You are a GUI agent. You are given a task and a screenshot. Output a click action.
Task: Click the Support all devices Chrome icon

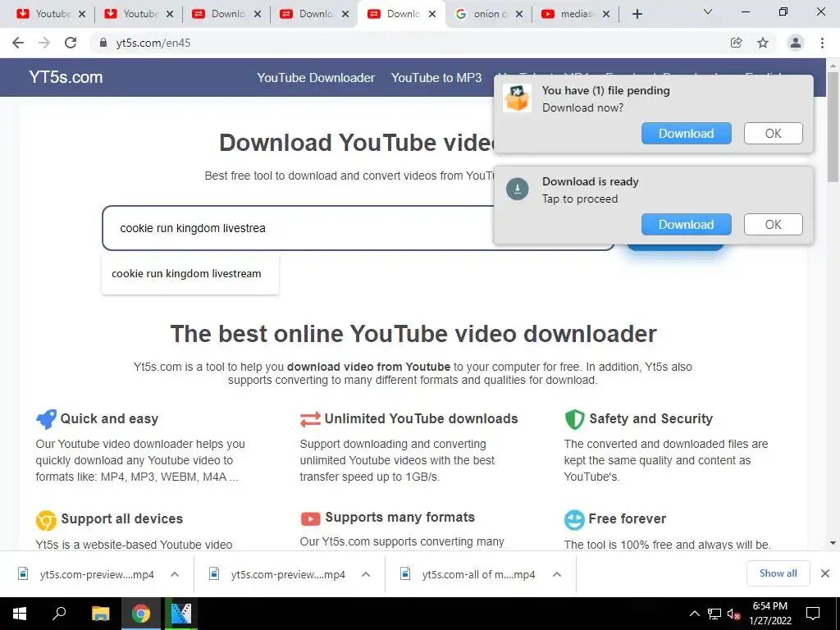tap(46, 519)
